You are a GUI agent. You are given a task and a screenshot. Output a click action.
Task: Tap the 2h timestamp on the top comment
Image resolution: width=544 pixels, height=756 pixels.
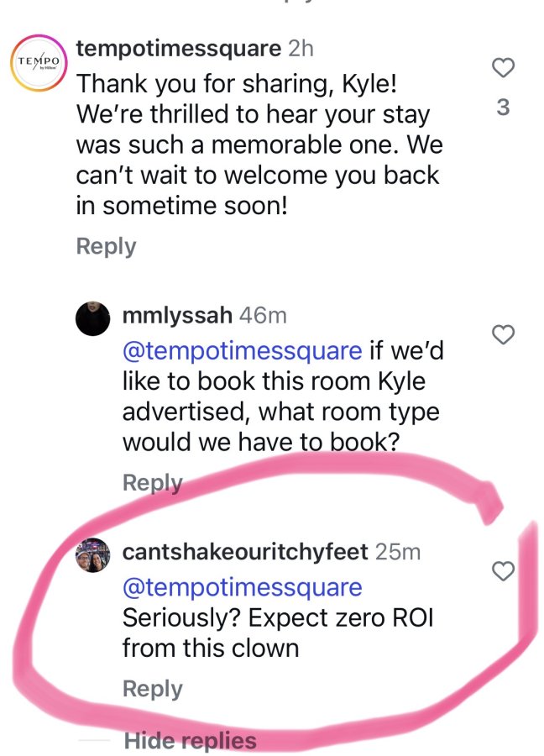point(301,49)
